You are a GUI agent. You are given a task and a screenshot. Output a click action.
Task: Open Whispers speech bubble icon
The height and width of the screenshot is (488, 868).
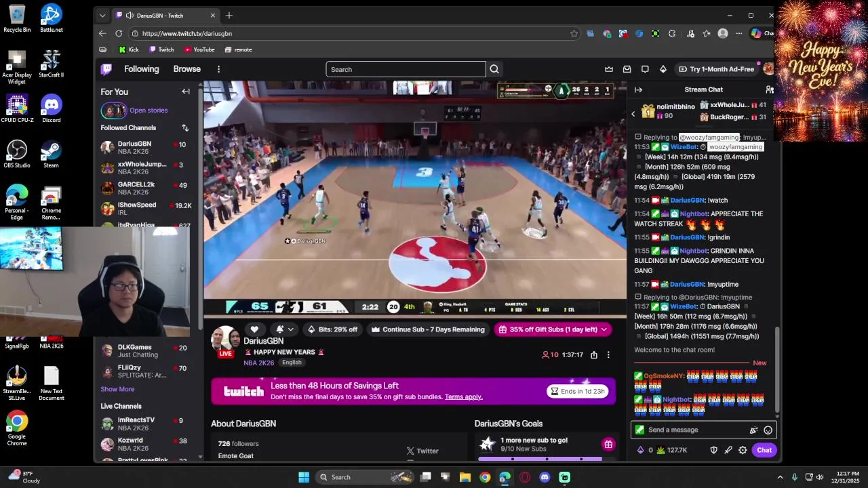pyautogui.click(x=645, y=69)
